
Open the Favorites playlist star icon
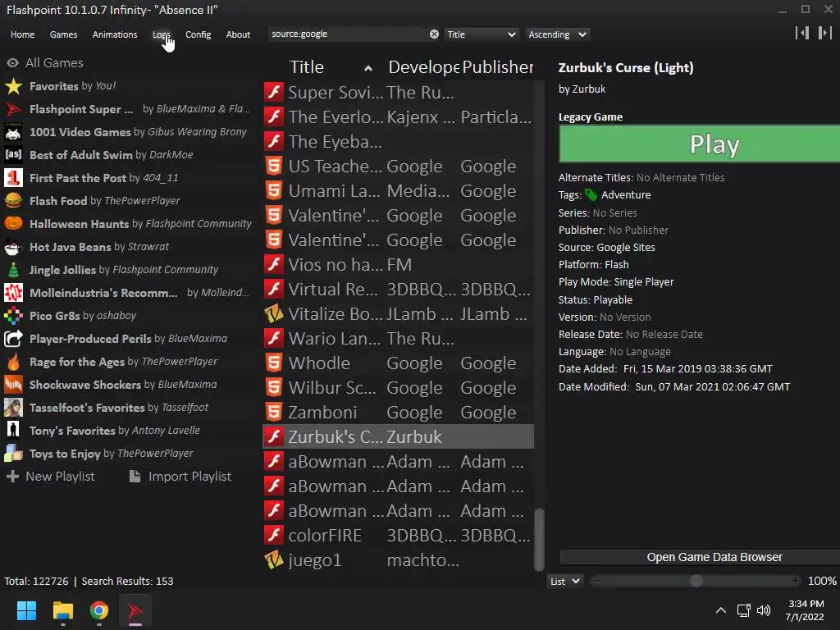tap(13, 86)
